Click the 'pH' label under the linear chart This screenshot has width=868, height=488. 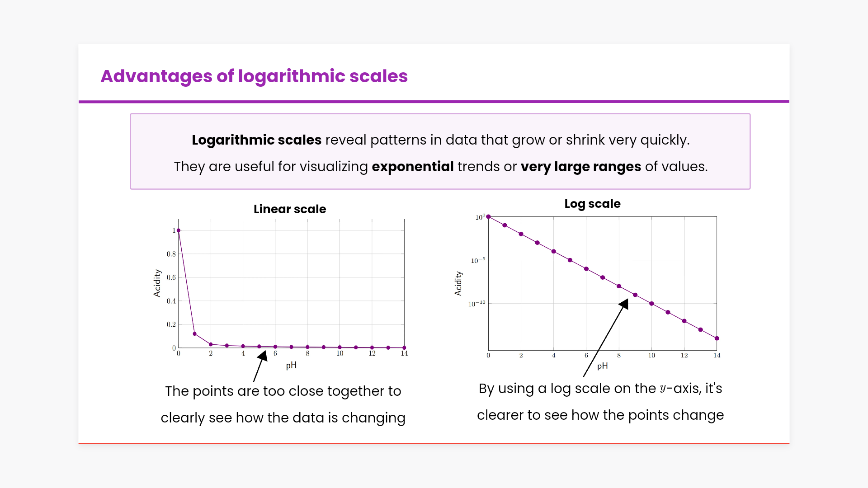click(291, 365)
